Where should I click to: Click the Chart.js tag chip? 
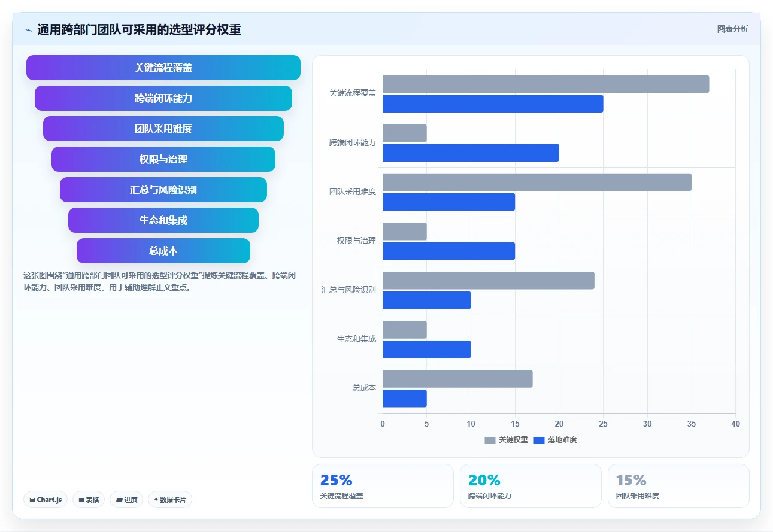tap(46, 500)
